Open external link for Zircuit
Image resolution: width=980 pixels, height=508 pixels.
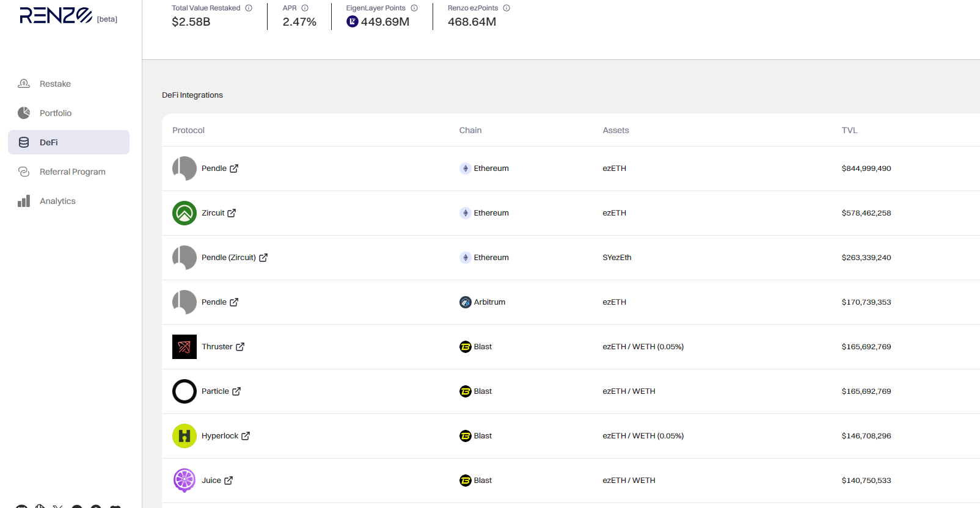pos(232,213)
